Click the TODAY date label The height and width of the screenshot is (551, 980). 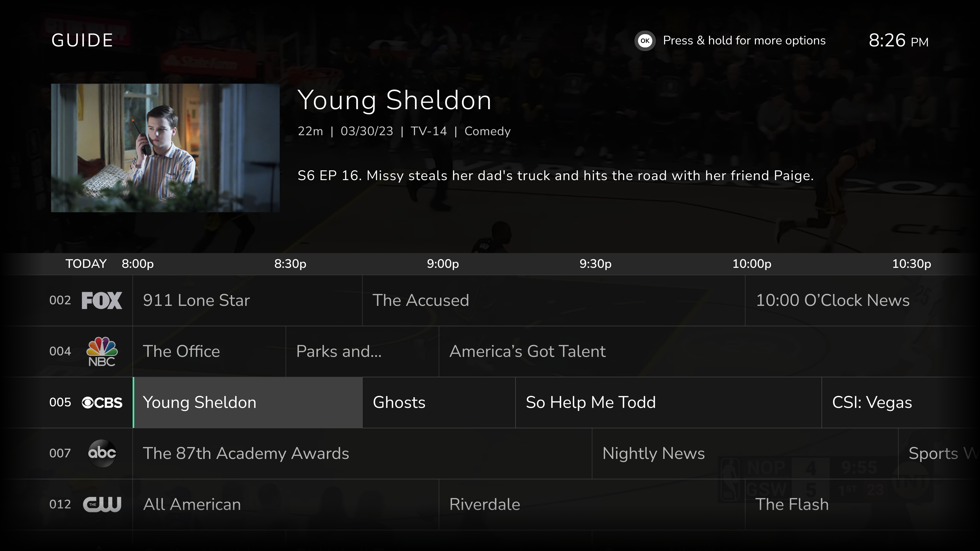86,264
